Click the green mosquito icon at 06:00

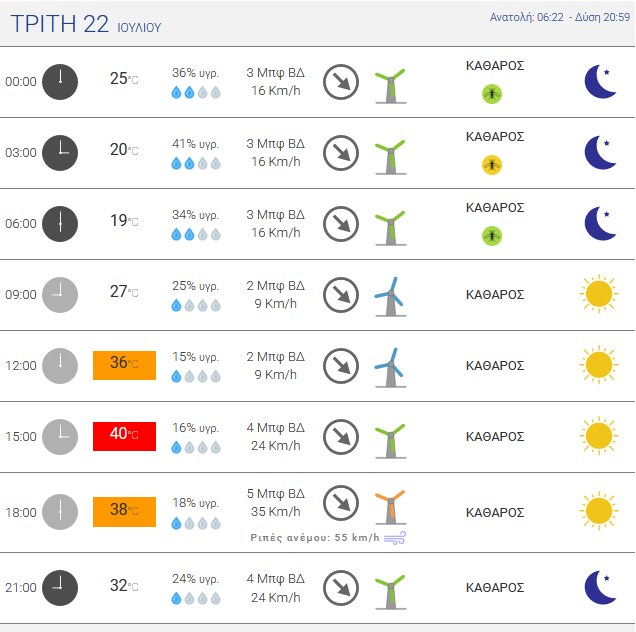(492, 236)
